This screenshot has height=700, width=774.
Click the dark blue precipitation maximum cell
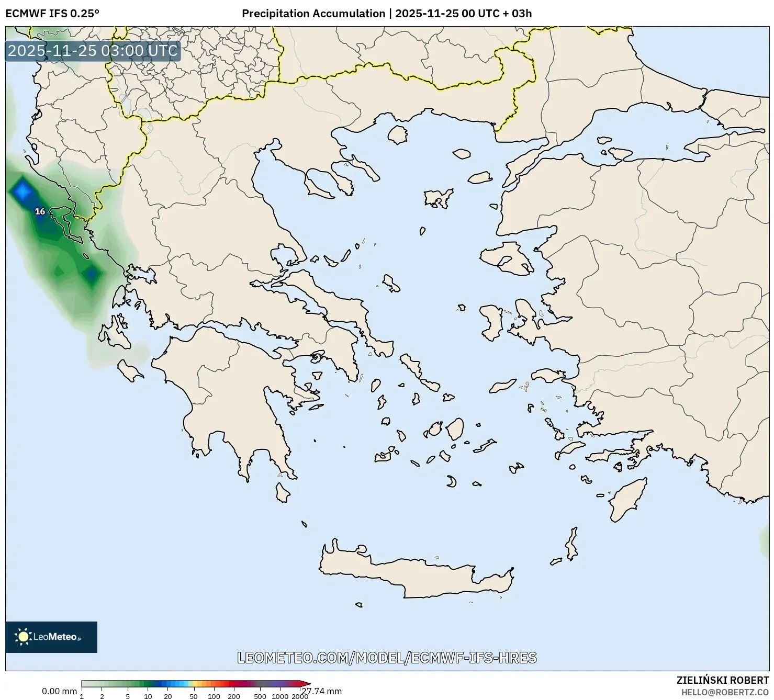point(22,191)
